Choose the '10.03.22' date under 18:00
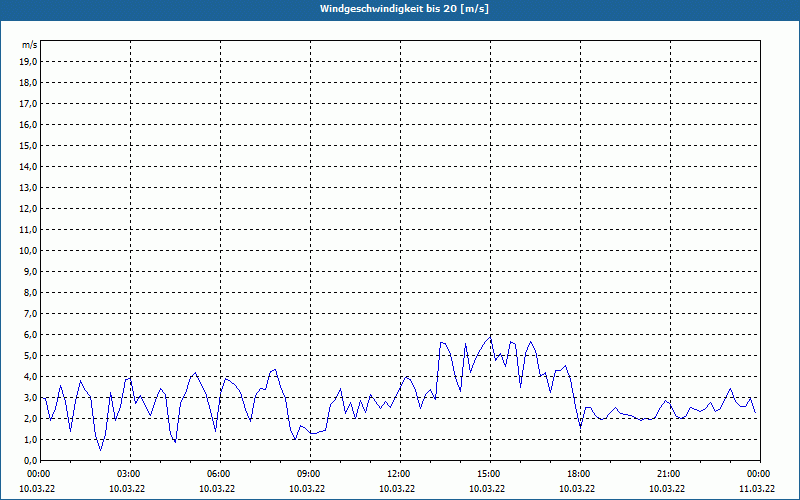The height and width of the screenshot is (500, 800). pos(577,489)
